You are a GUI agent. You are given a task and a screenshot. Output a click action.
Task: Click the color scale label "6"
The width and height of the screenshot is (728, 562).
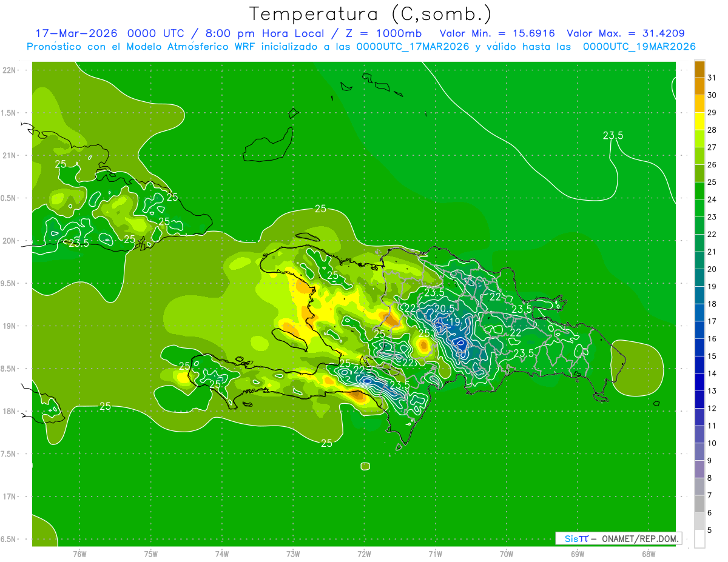(709, 513)
